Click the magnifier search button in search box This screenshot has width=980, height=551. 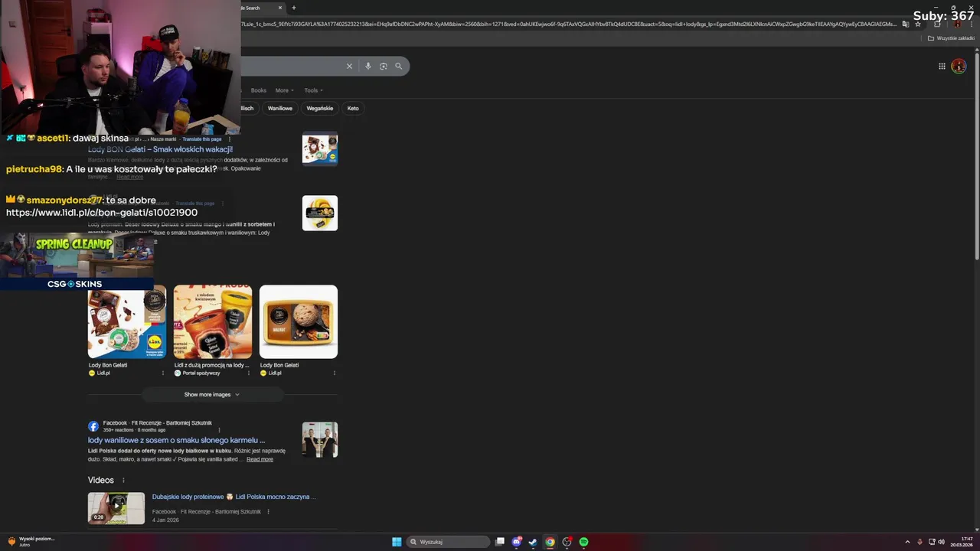coord(398,67)
